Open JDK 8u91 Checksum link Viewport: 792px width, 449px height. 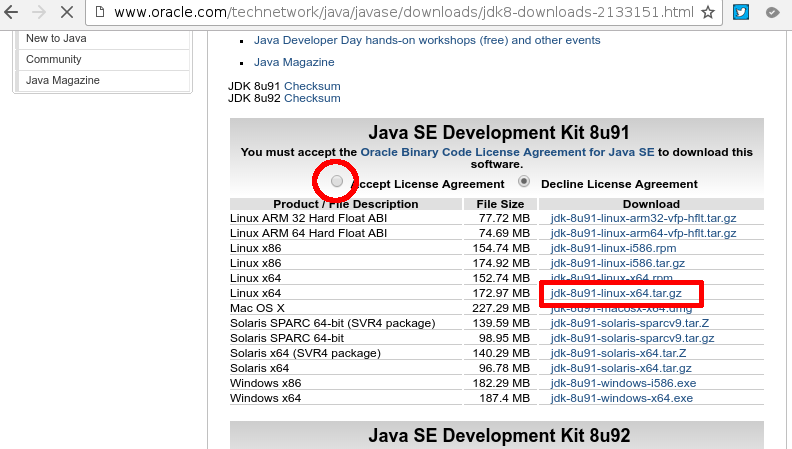point(312,86)
